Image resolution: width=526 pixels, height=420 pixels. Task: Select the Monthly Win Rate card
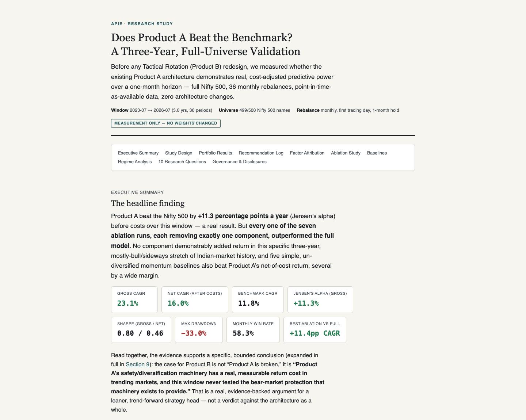point(253,330)
